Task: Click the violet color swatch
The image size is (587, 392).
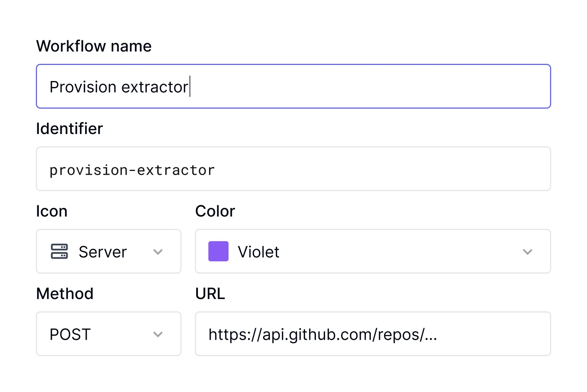Action: [x=218, y=251]
